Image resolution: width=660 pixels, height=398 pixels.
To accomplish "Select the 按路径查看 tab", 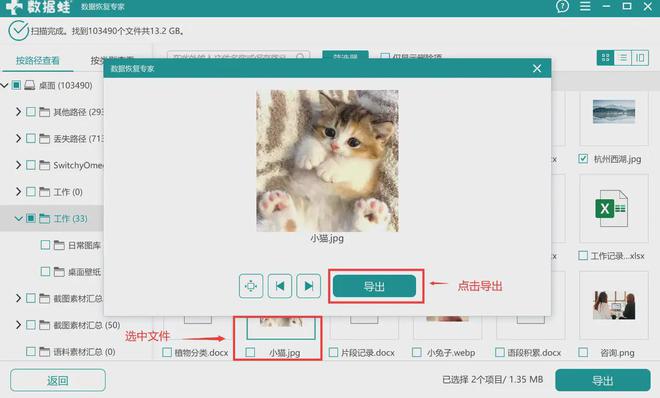I will (37, 61).
